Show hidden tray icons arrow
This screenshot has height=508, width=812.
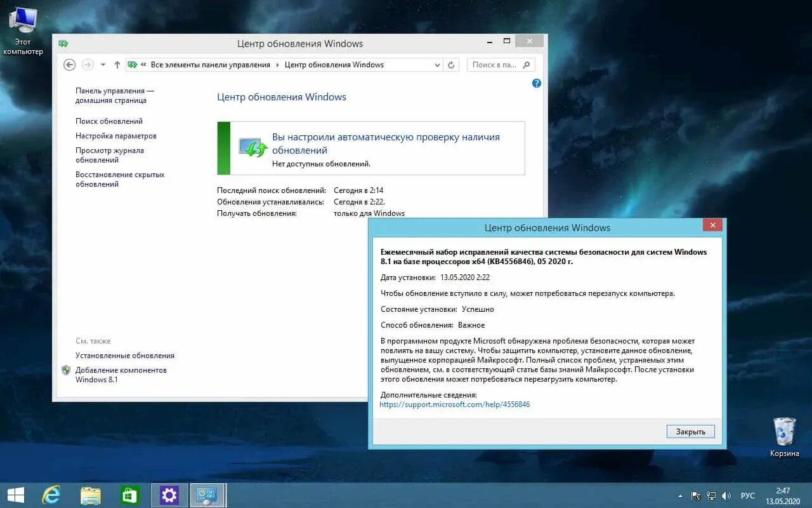pyautogui.click(x=681, y=496)
